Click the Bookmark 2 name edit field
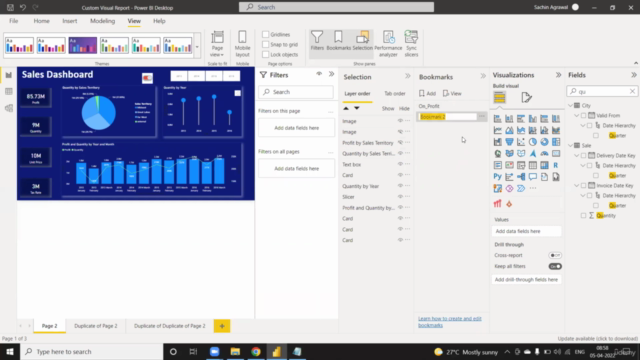This screenshot has height=360, width=640. click(x=447, y=117)
